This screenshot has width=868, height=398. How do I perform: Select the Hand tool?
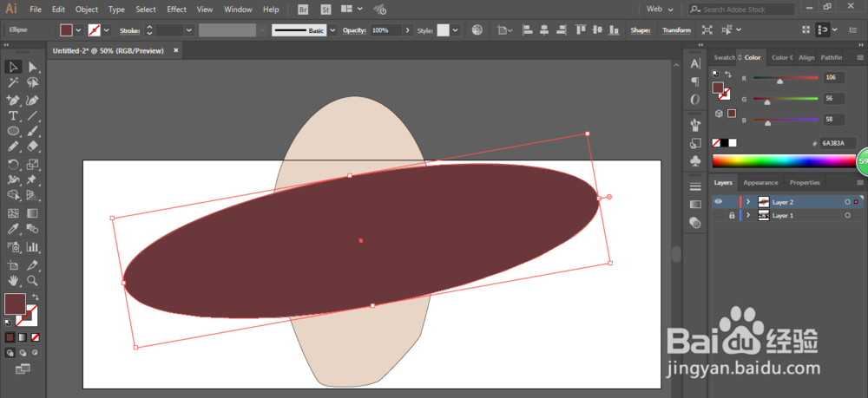pyautogui.click(x=13, y=280)
